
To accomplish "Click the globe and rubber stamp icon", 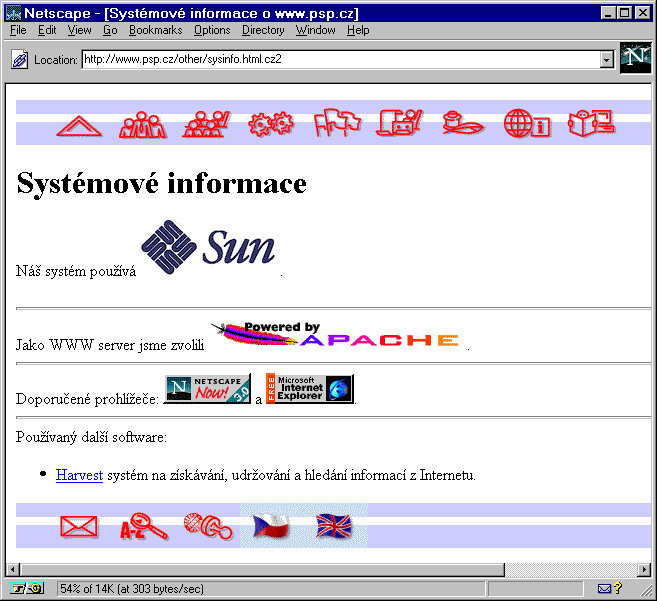I will pyautogui.click(x=208, y=526).
